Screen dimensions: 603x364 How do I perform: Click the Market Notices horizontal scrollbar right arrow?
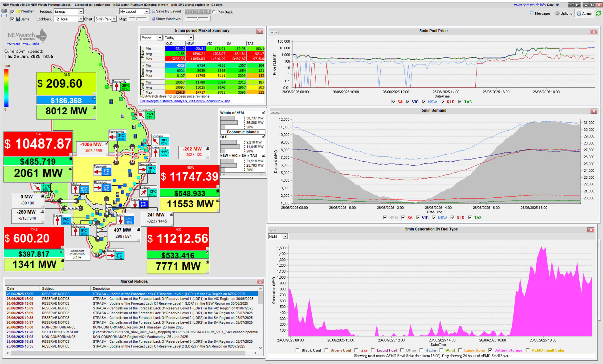(255, 353)
